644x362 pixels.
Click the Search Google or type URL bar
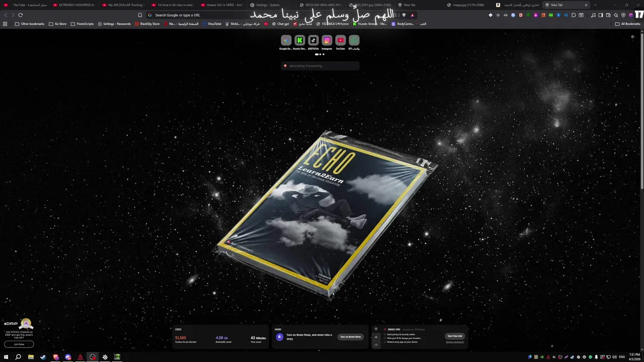pos(272,15)
